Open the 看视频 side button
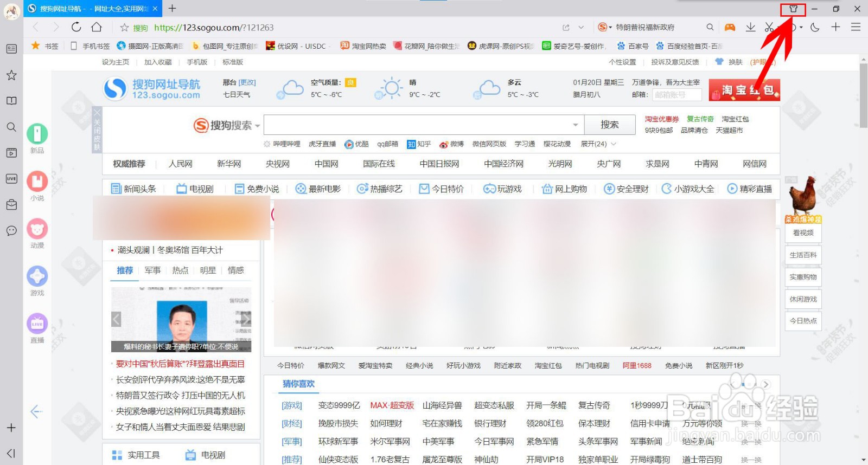 click(803, 232)
